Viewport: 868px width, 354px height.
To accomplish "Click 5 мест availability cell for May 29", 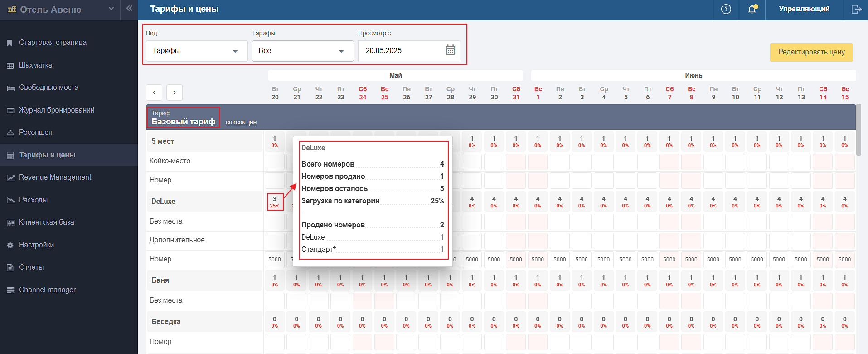I will point(472,142).
